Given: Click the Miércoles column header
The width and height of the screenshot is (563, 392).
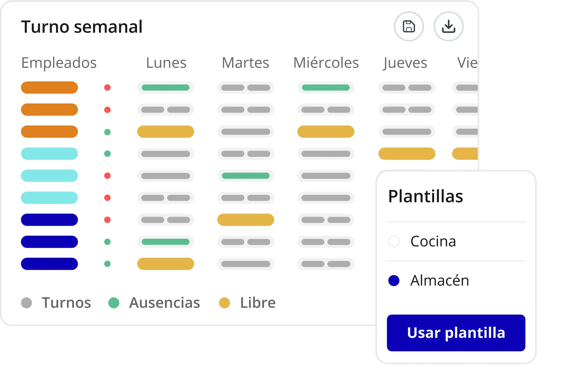Looking at the screenshot, I should 326,63.
